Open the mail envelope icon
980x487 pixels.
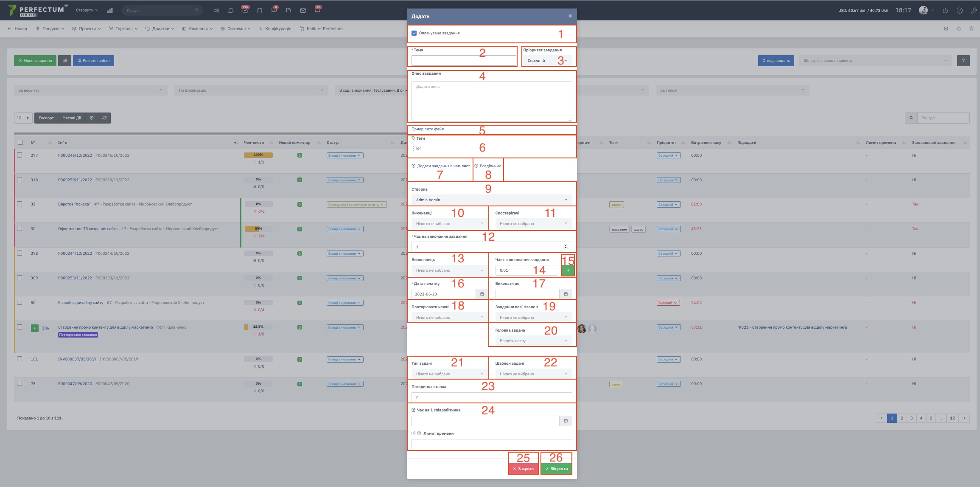303,11
